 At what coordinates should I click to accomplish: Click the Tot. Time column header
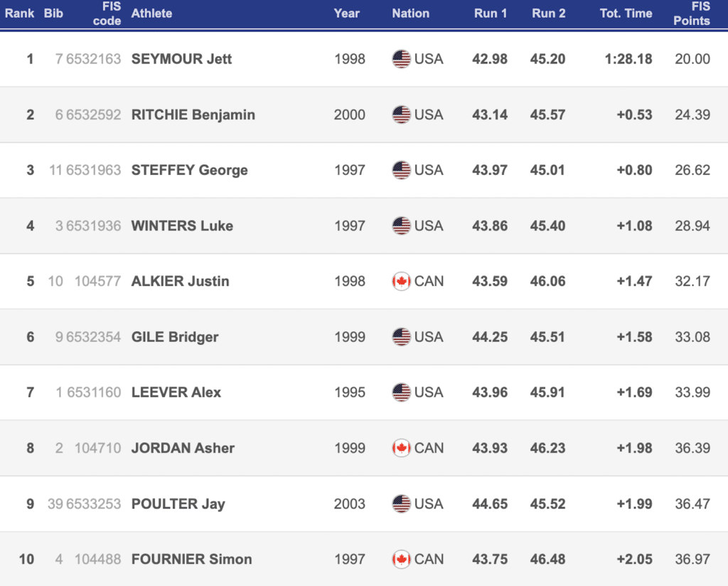(x=626, y=14)
